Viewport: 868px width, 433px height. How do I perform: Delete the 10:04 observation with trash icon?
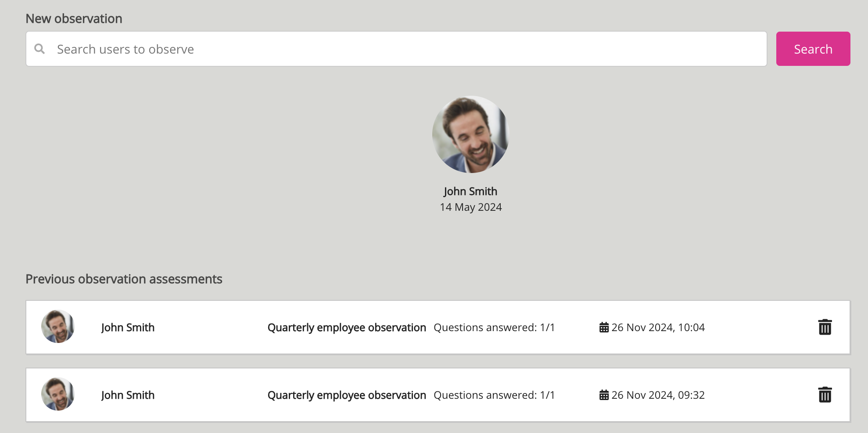[x=825, y=327]
